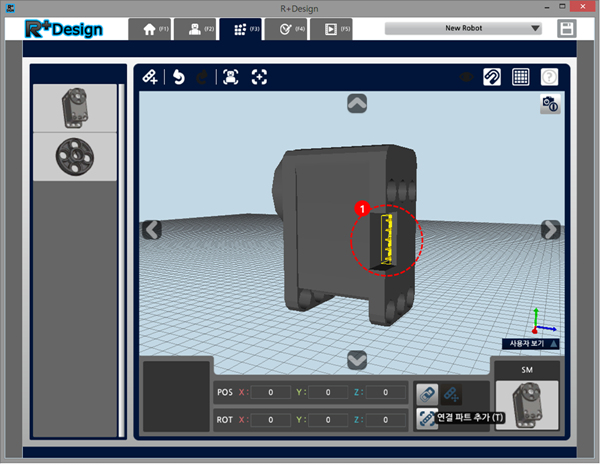Rotate view with right arrow button
The width and height of the screenshot is (600, 465).
pyautogui.click(x=550, y=230)
